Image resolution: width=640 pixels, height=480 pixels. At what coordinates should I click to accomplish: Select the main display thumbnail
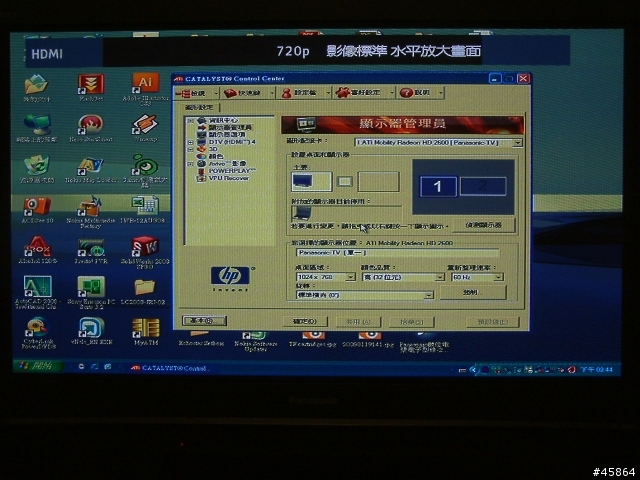(x=311, y=182)
